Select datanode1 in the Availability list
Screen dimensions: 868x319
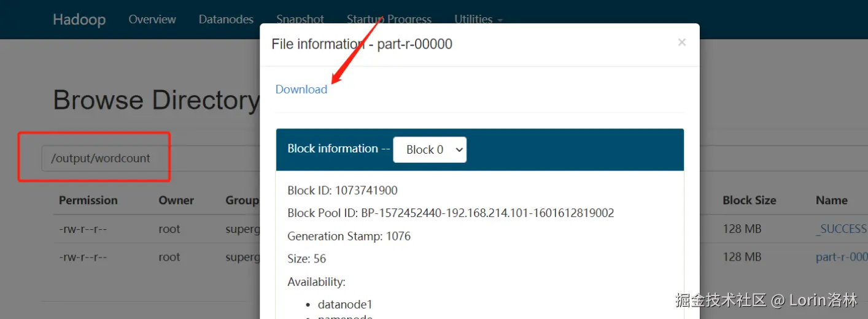click(345, 304)
